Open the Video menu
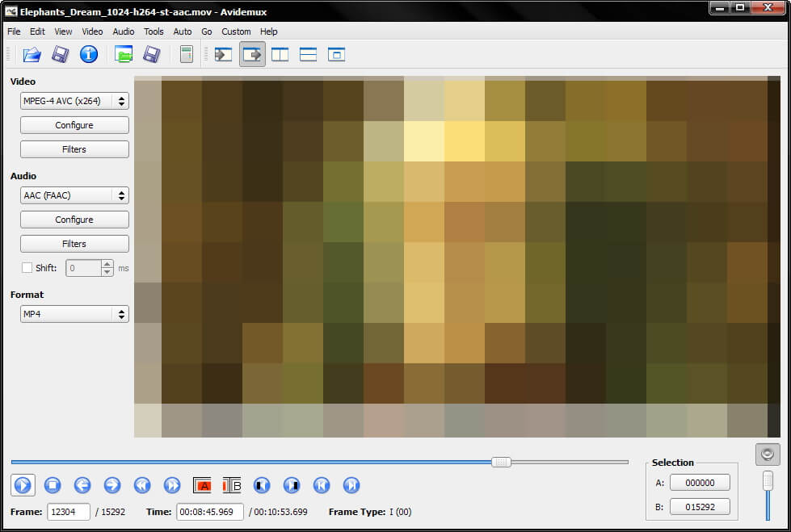 click(92, 31)
